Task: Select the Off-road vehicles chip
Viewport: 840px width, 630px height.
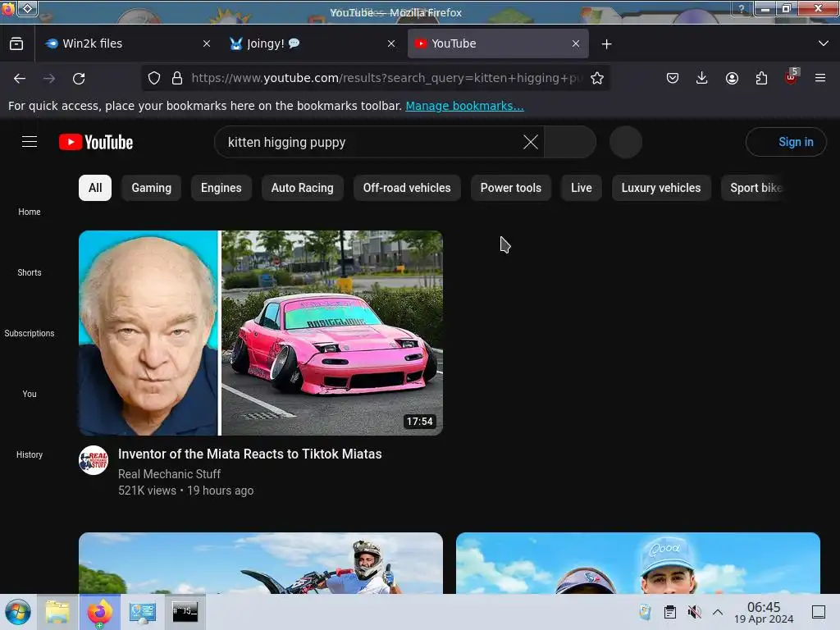Action: tap(407, 188)
